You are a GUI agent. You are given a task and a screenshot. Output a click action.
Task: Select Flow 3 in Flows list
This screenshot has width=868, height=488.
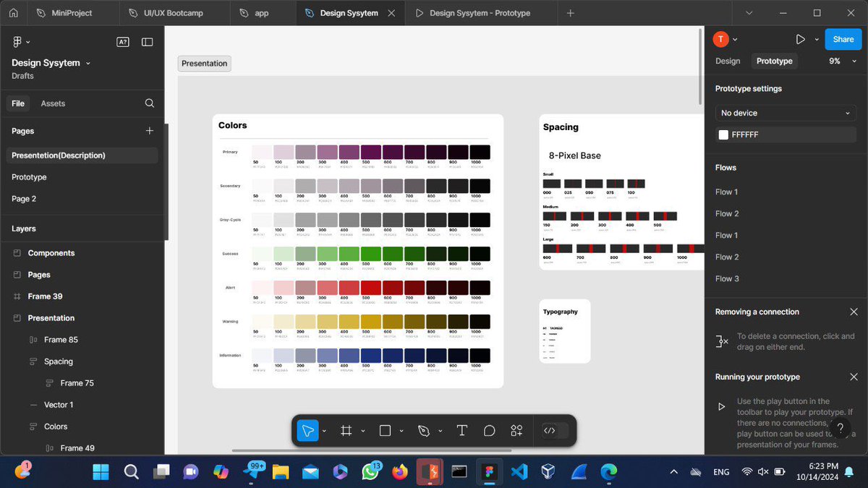pos(727,279)
